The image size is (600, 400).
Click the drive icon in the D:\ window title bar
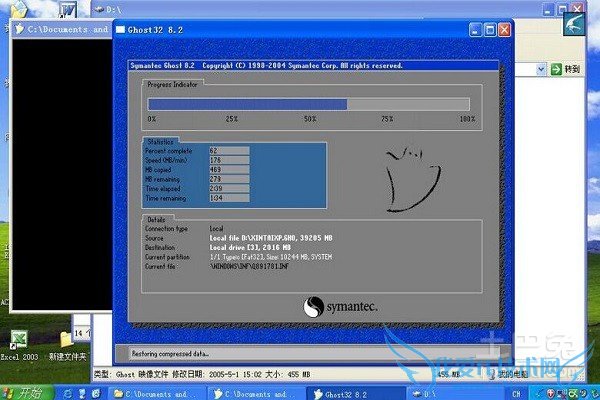(x=99, y=9)
